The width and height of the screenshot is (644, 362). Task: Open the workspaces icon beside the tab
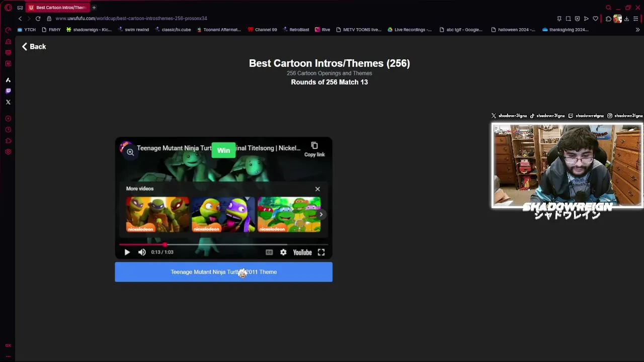20,8
